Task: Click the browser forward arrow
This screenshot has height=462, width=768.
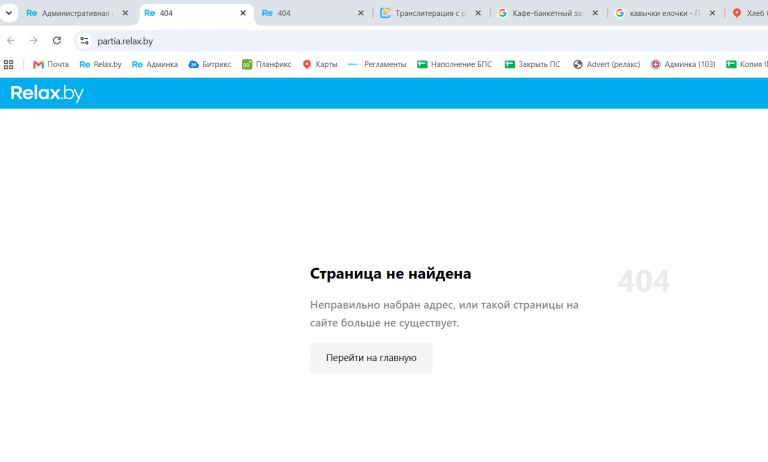Action: [33, 41]
